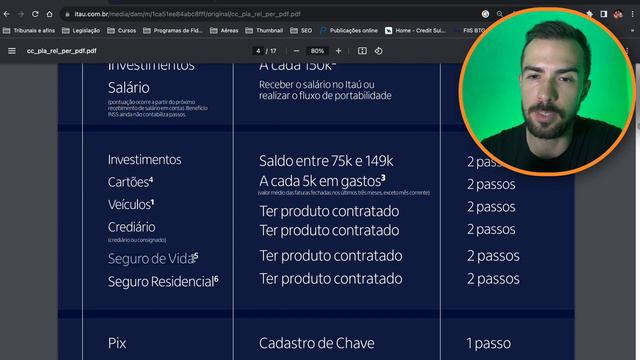Screen dimensions: 640x360
Task: Click the Seguro Residencial row label
Action: [x=163, y=282]
